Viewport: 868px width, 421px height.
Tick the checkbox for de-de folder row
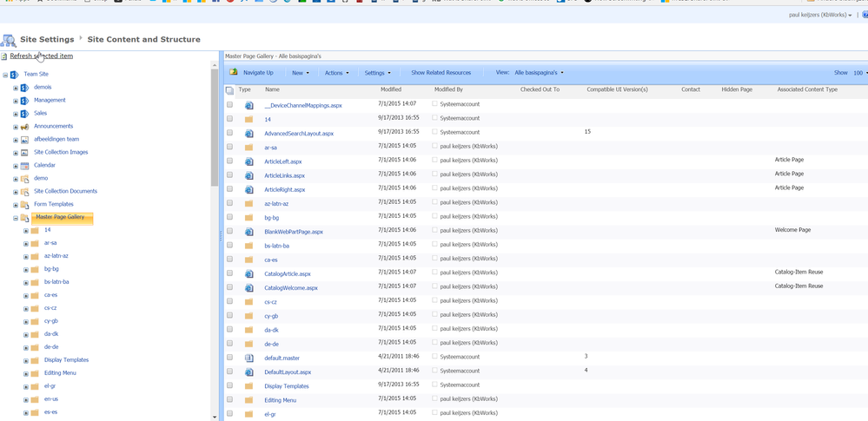pos(229,343)
